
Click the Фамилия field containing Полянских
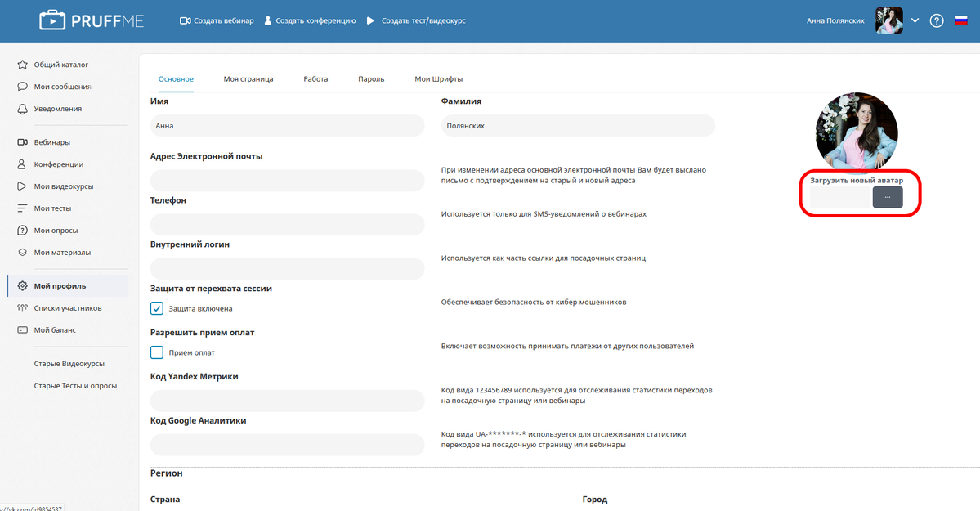[x=578, y=126]
